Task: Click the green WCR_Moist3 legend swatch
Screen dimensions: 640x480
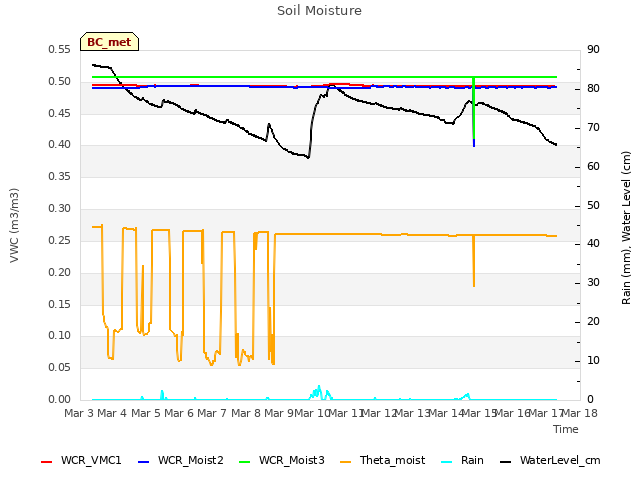Action: coord(244,462)
